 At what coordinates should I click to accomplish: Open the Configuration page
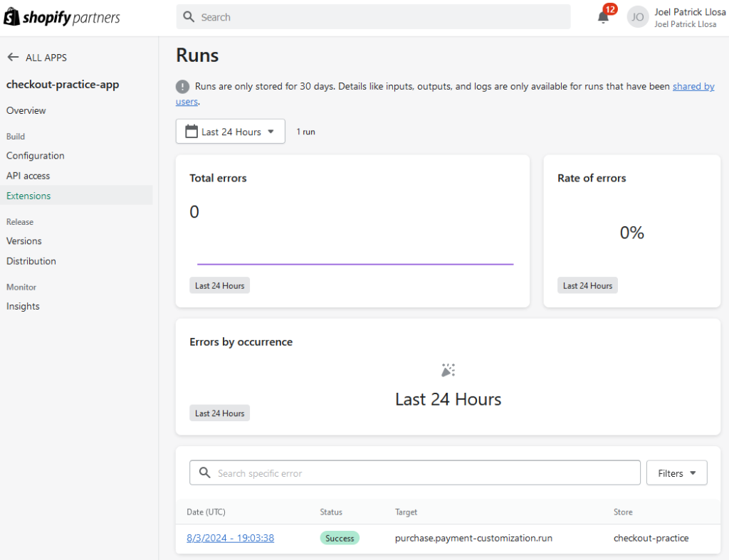tap(36, 156)
